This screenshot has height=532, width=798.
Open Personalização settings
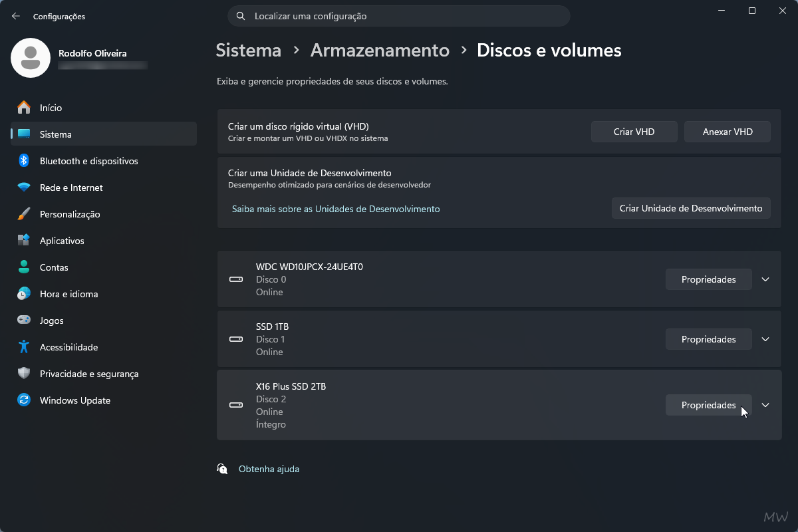click(104, 214)
